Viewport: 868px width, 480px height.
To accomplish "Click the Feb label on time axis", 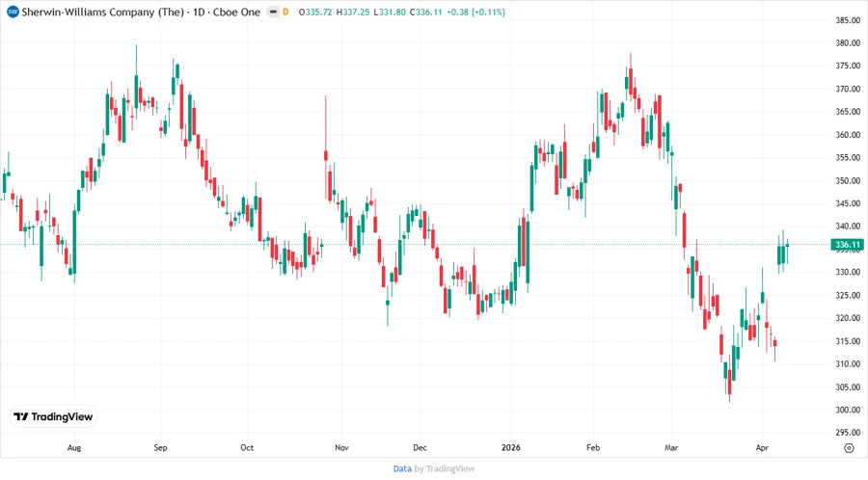I will 593,447.
